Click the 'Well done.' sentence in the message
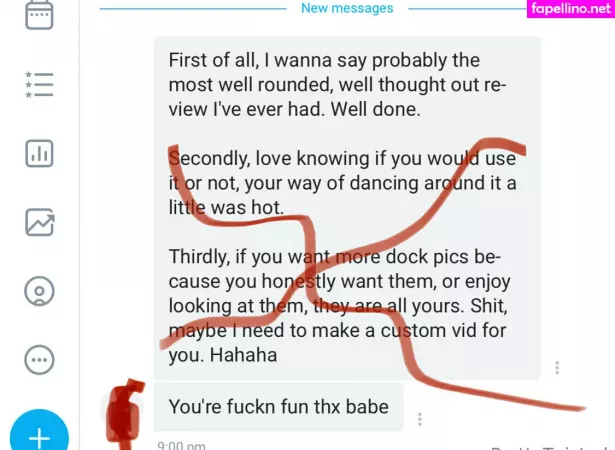This screenshot has width=615, height=450. click(x=375, y=109)
